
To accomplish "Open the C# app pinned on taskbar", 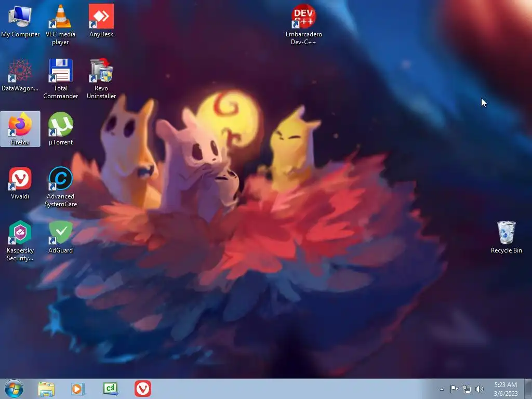I will pyautogui.click(x=111, y=389).
